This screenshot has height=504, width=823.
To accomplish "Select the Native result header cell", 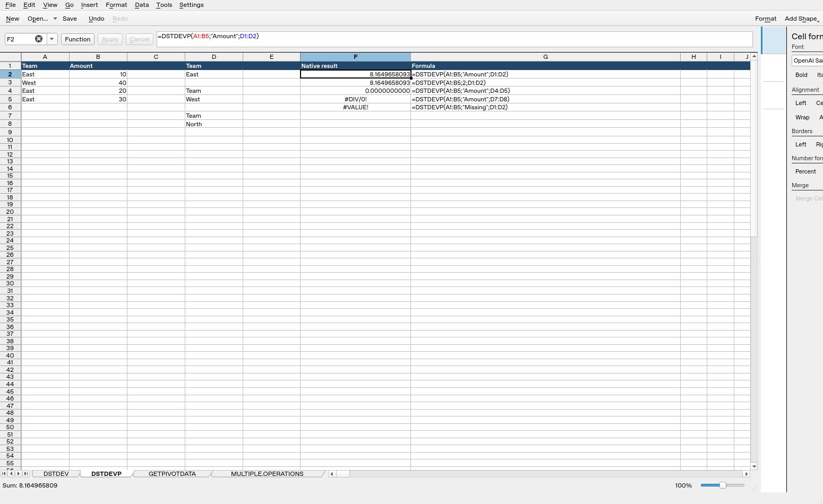I will point(355,66).
